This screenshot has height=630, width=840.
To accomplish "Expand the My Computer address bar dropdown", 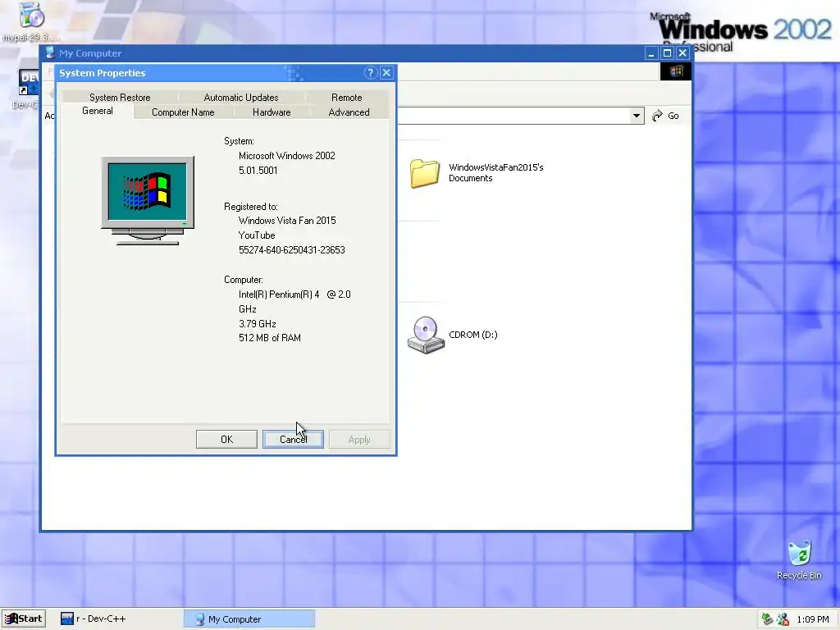I will [x=636, y=116].
